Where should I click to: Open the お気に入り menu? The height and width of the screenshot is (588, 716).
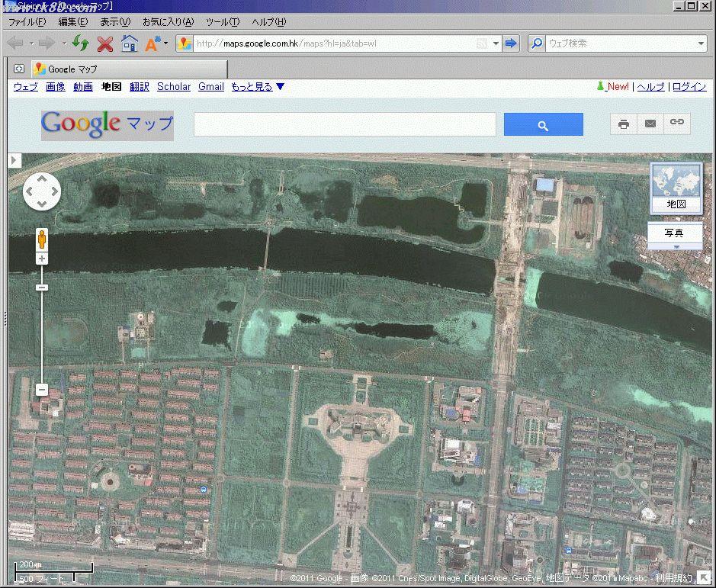[x=168, y=22]
